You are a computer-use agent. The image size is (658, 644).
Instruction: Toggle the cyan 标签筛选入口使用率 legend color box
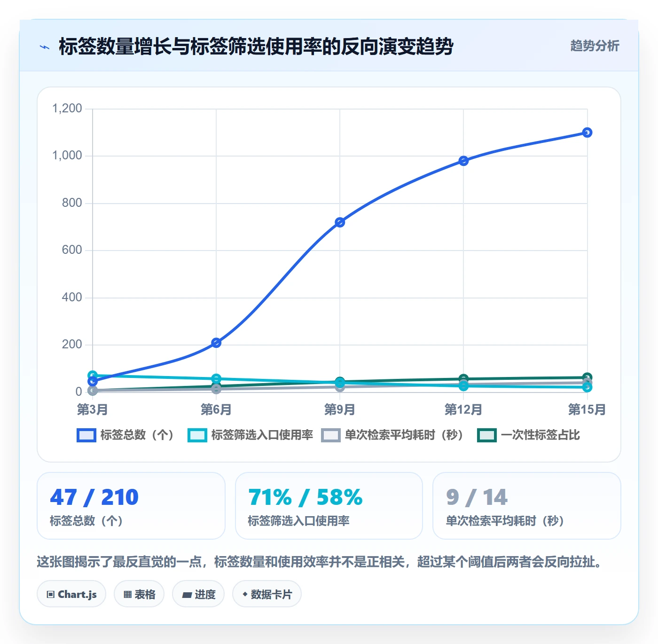pos(197,435)
